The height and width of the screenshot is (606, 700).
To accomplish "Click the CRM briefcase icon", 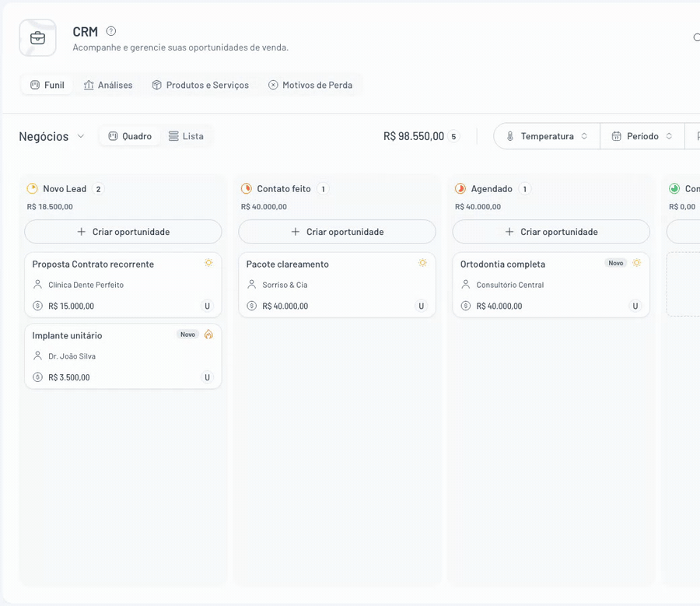I will pos(37,38).
